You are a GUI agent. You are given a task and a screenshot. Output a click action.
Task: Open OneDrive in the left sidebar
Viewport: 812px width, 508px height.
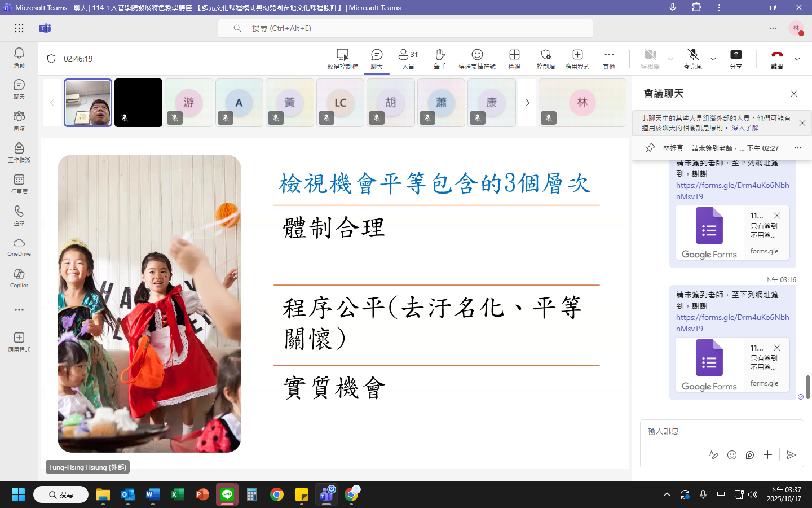pyautogui.click(x=19, y=247)
